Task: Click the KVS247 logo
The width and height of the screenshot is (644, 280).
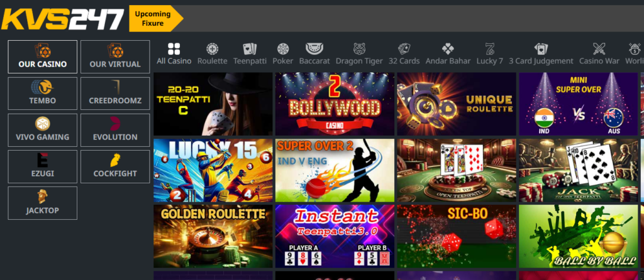Action: pos(62,19)
